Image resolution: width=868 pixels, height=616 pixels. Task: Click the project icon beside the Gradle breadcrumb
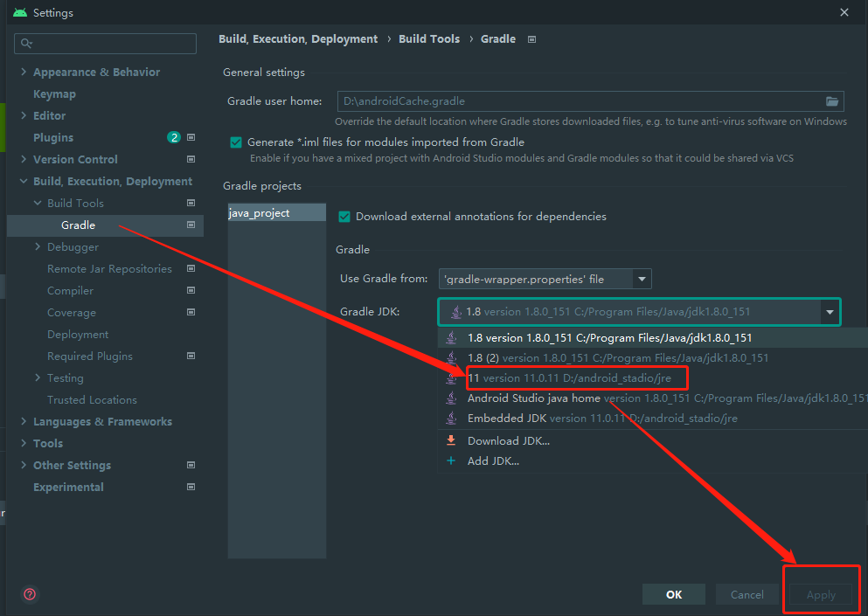click(x=532, y=39)
